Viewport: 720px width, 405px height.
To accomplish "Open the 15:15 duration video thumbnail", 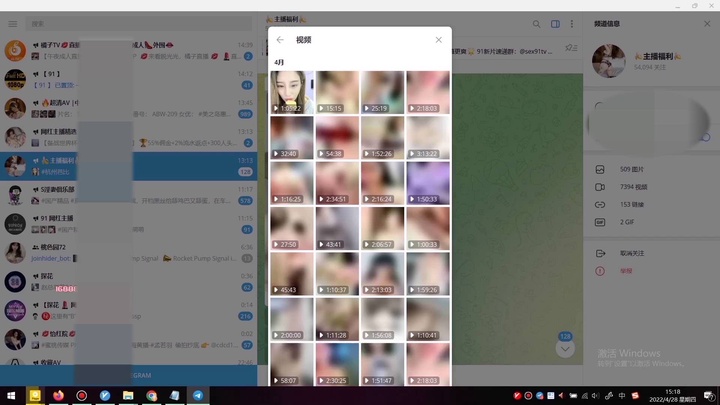I will tap(337, 92).
